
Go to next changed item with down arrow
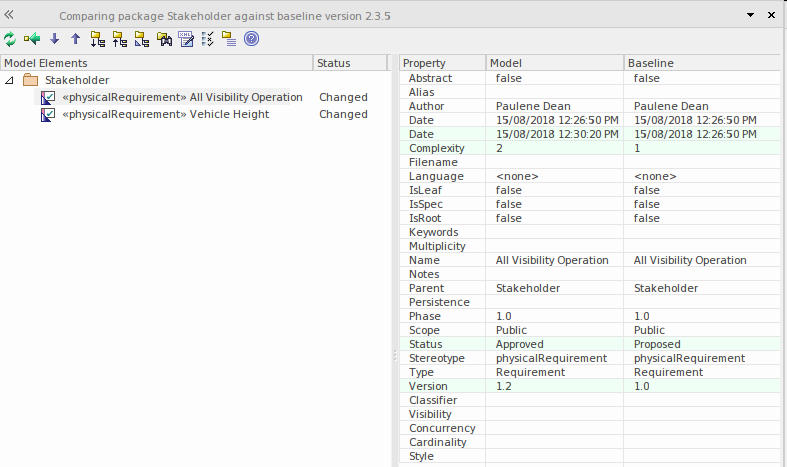point(54,39)
